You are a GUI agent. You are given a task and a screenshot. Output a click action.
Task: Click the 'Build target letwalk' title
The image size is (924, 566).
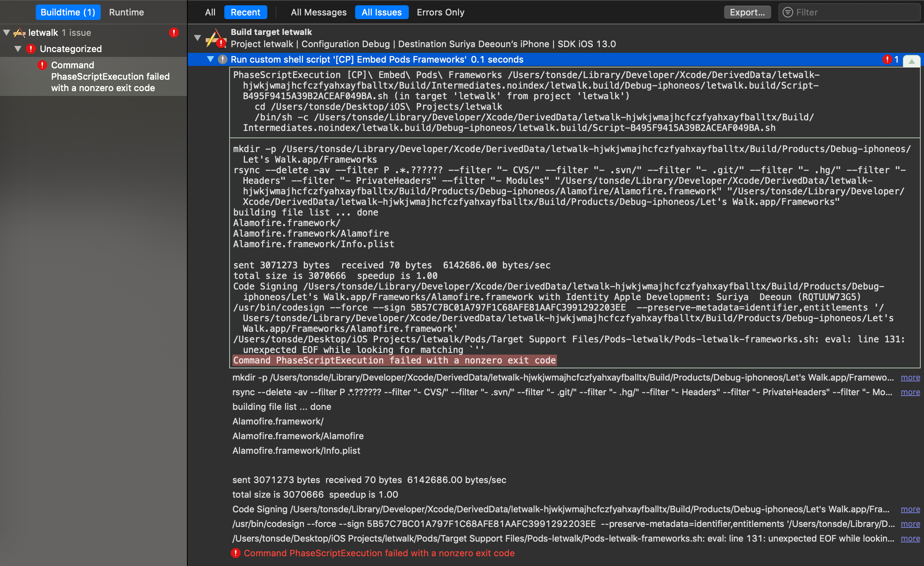[271, 32]
